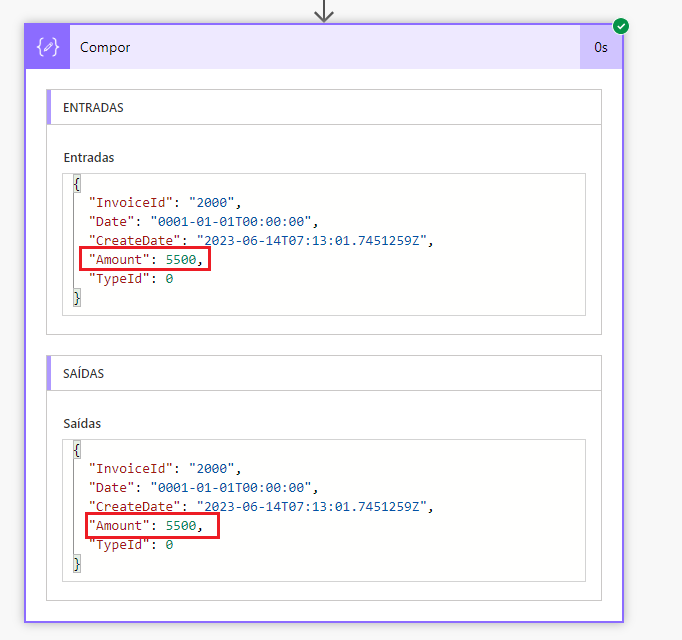Click the opening brace in Entradas JSON
The image size is (682, 640).
[x=77, y=184]
